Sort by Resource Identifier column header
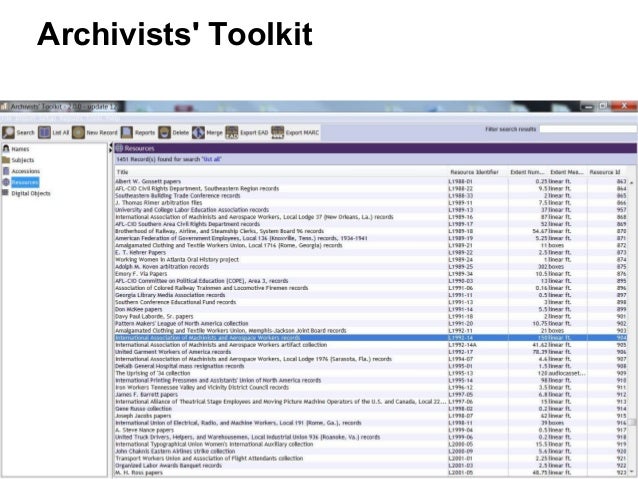 pyautogui.click(x=478, y=172)
